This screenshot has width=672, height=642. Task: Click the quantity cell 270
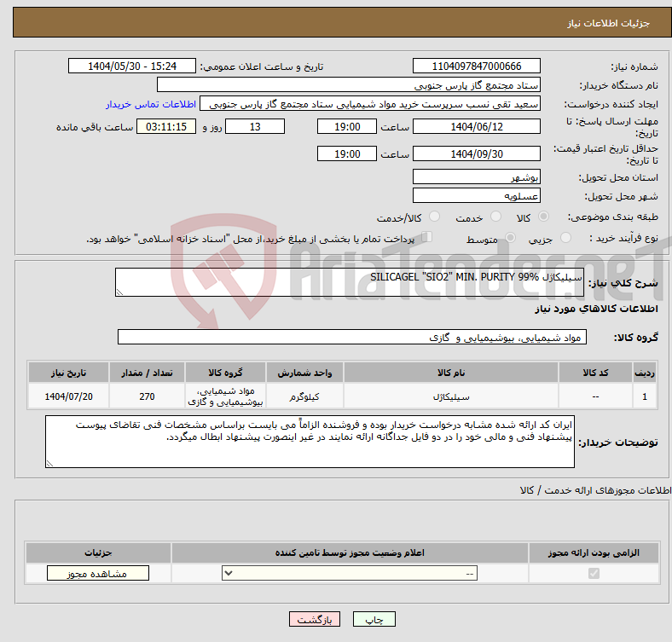click(x=147, y=396)
